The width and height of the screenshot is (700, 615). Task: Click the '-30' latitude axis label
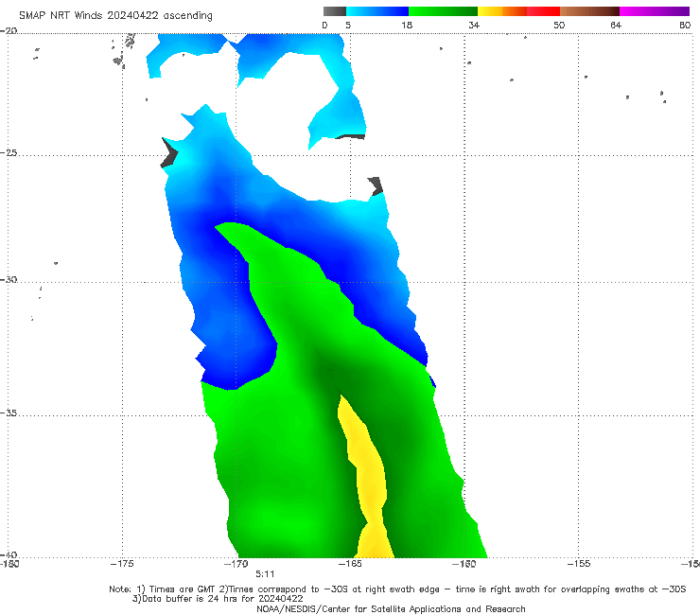point(9,279)
